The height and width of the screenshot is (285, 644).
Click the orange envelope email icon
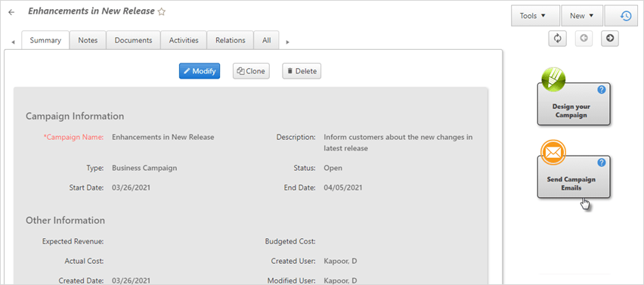click(553, 153)
